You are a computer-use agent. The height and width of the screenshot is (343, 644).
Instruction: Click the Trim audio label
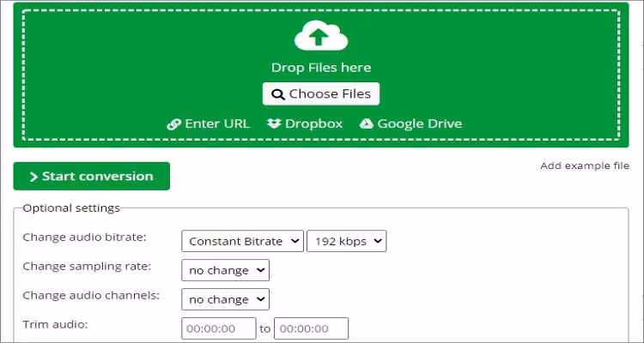pyautogui.click(x=56, y=324)
